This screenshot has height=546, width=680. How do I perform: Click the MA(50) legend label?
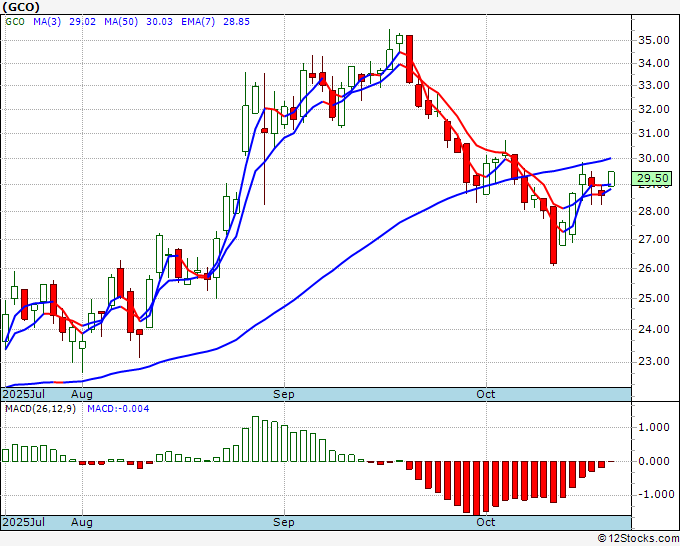coord(121,22)
